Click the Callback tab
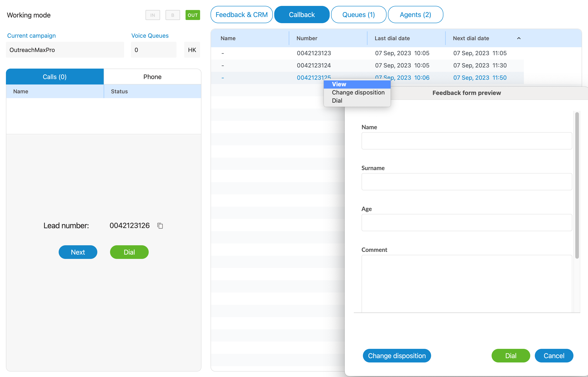 [302, 15]
